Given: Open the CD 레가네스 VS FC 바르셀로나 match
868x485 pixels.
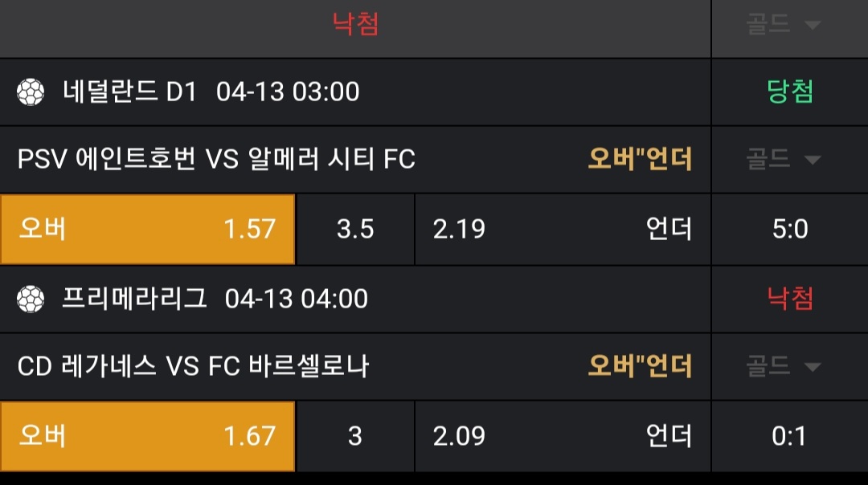Looking at the screenshot, I should click(193, 367).
